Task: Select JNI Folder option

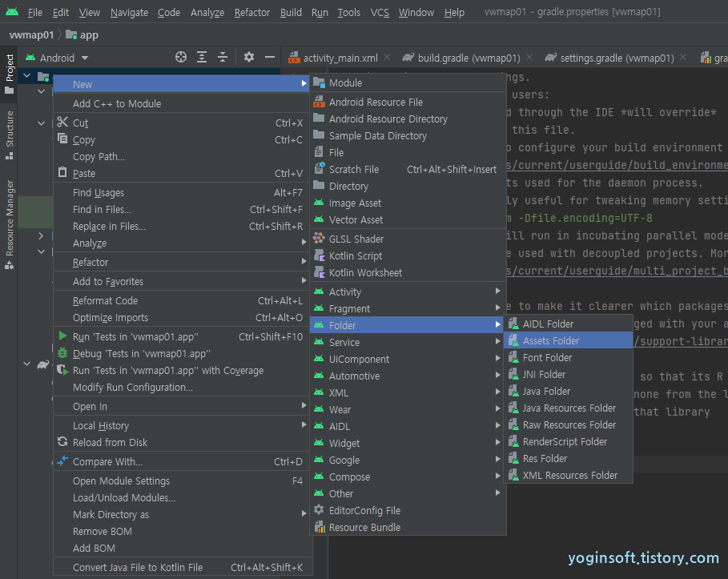Action: pos(568,374)
